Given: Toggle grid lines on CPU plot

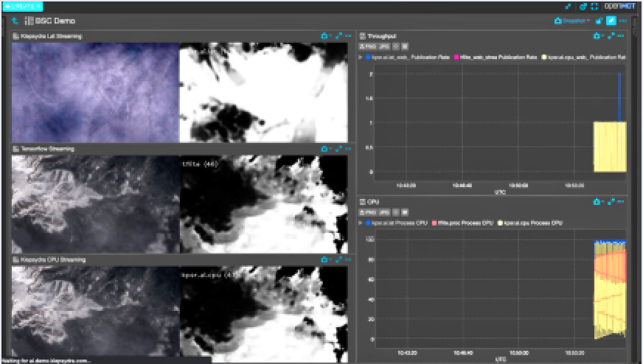Looking at the screenshot, I should tap(405, 212).
